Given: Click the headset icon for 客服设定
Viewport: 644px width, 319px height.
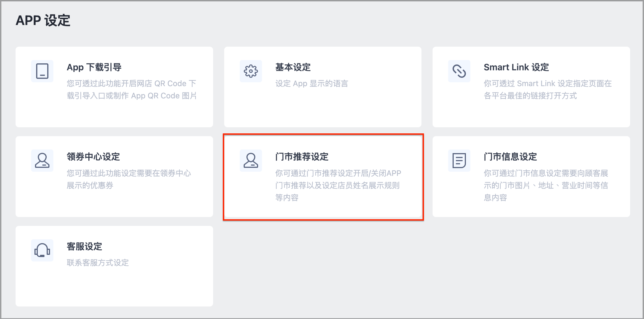Looking at the screenshot, I should [x=42, y=250].
